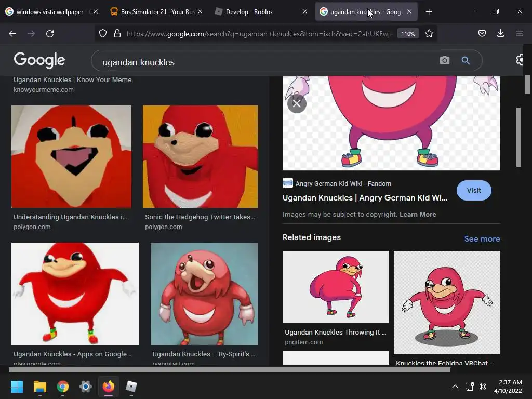Screen dimensions: 532x399
Task: Bookmark this page with the star icon
Action: pos(429,34)
